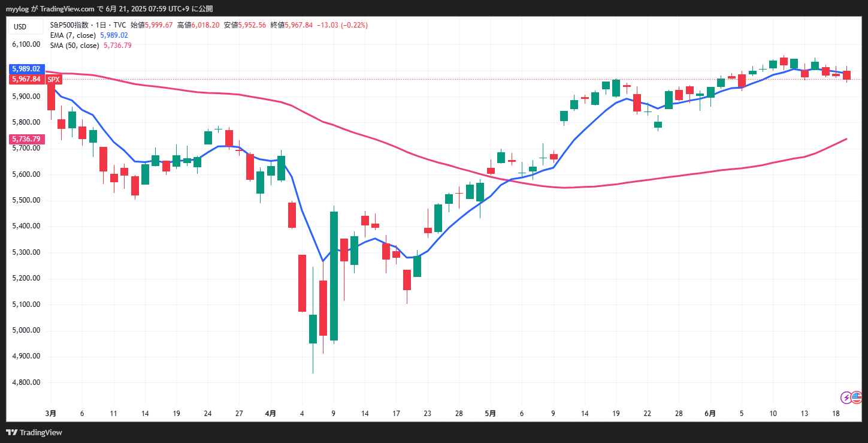Click the 5,500.00 price axis label

26,200
